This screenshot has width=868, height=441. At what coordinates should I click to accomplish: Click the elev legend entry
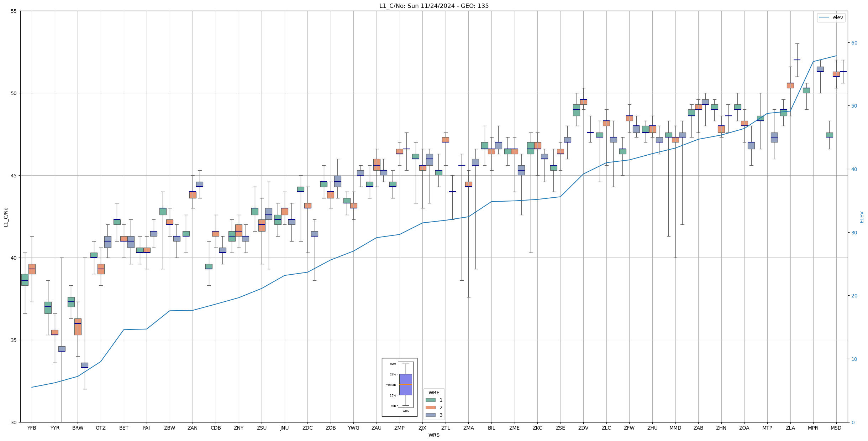[831, 17]
